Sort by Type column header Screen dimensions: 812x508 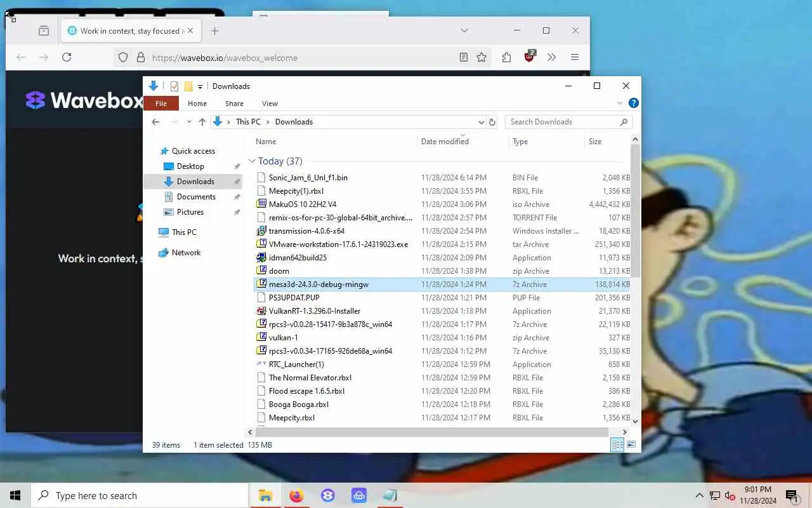pos(546,142)
